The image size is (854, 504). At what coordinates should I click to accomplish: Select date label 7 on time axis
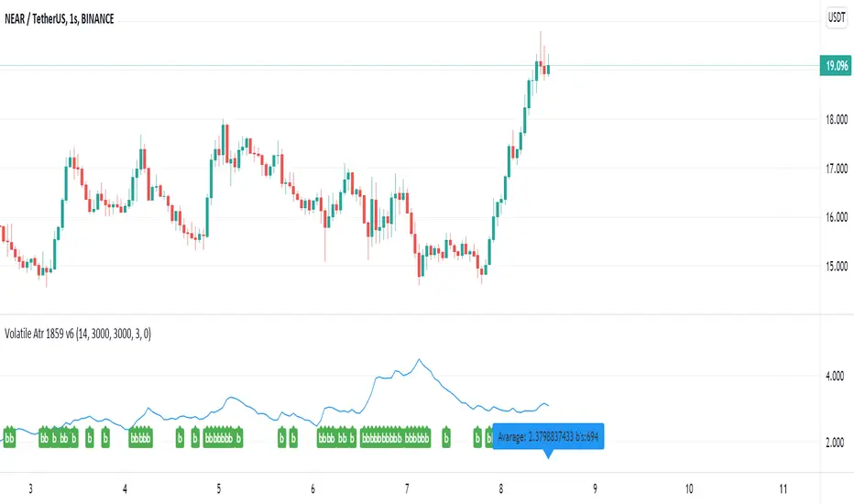tap(407, 488)
